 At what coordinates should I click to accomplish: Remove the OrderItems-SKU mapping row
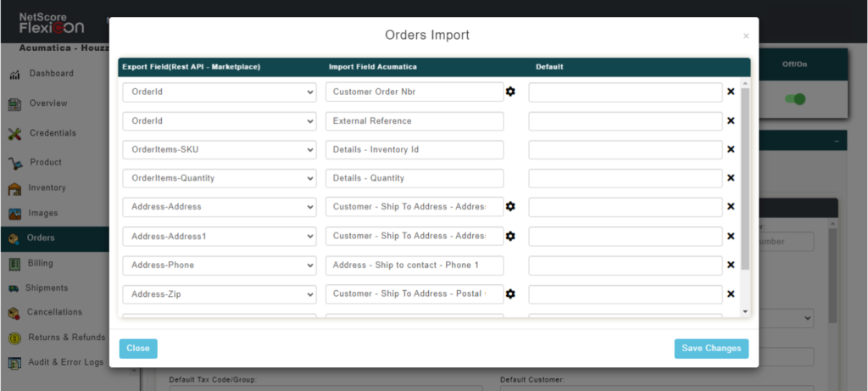coord(730,149)
